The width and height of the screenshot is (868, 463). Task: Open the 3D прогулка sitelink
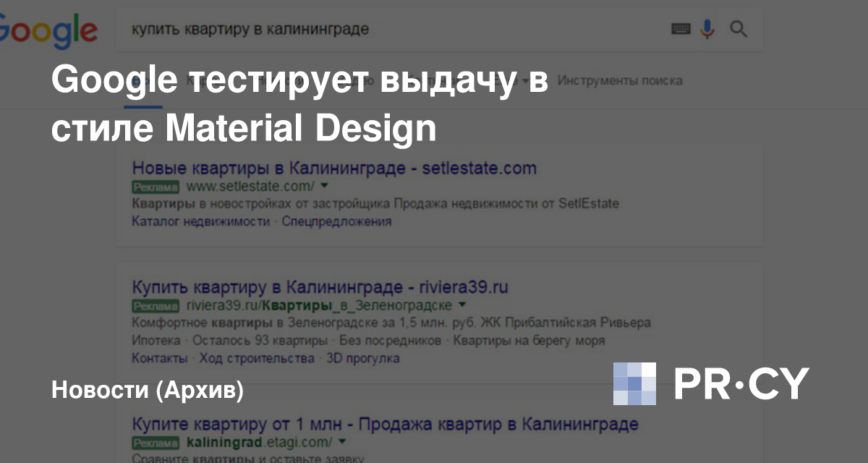point(363,358)
